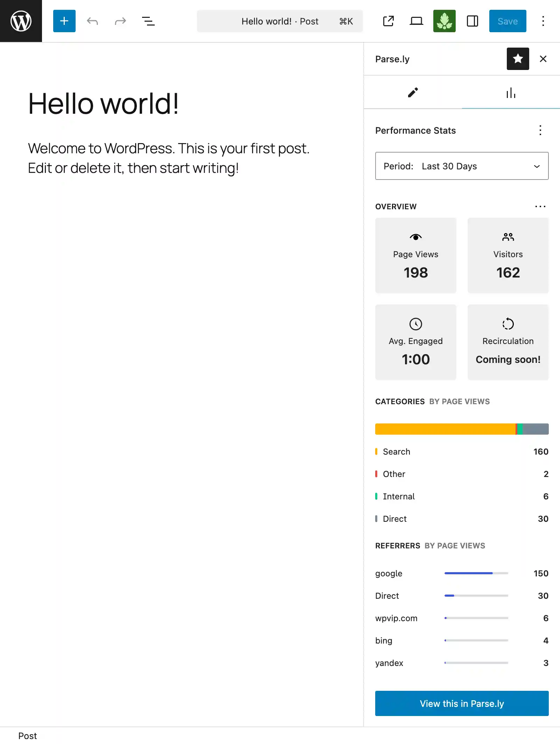Click the Undo arrow in the toolbar
This screenshot has height=744, width=560.
(x=92, y=21)
